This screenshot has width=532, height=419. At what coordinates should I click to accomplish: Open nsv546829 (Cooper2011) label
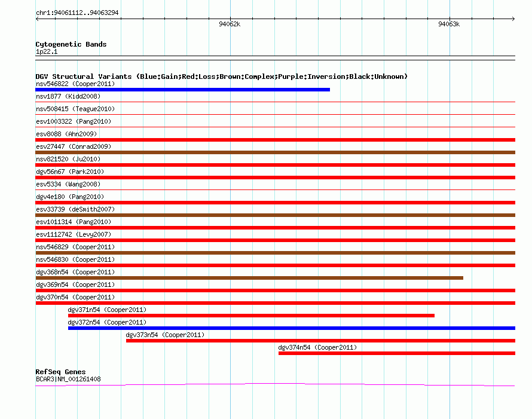click(x=75, y=247)
